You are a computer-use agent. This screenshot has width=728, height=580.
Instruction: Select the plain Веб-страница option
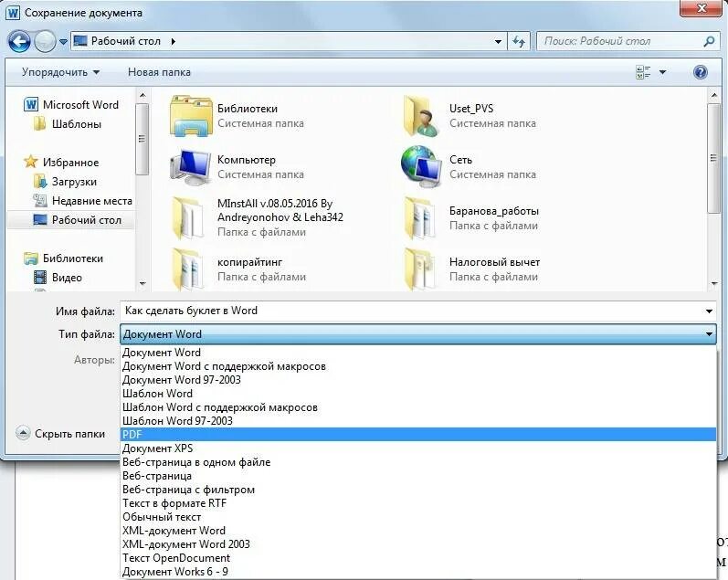(x=417, y=476)
